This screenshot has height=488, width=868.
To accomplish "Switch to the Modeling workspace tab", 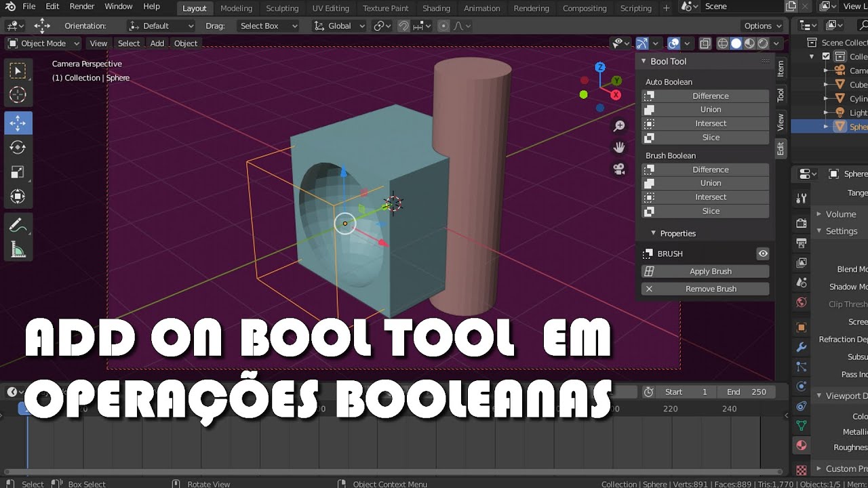I will 237,8.
